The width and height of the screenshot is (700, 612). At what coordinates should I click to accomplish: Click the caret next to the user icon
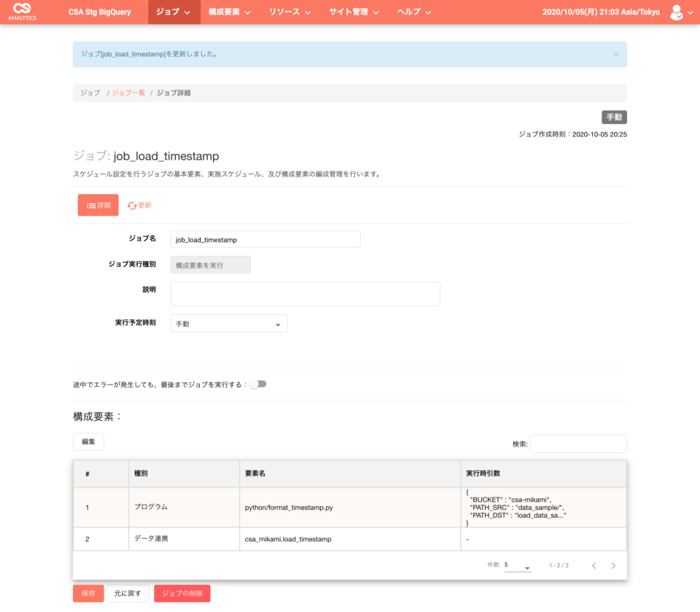pyautogui.click(x=689, y=12)
